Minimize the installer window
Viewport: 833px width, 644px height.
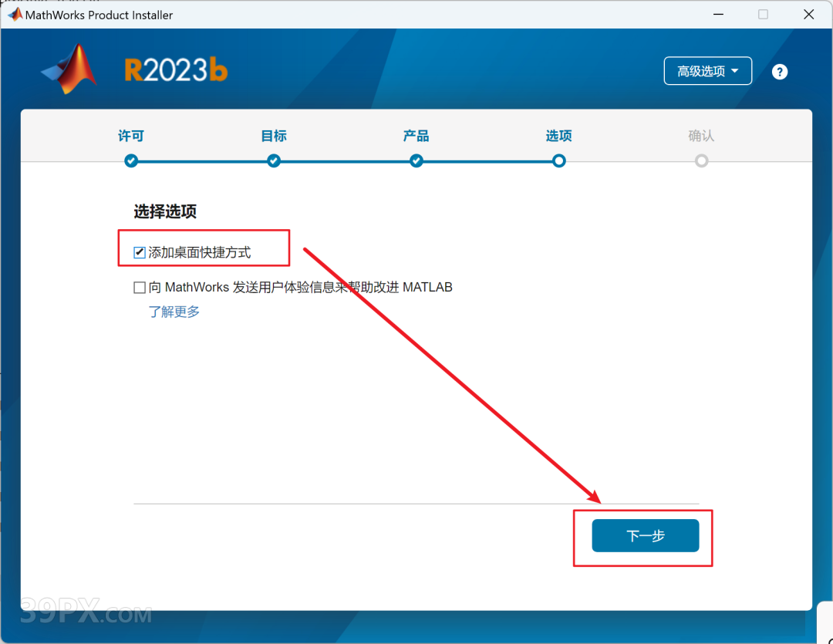click(x=718, y=15)
